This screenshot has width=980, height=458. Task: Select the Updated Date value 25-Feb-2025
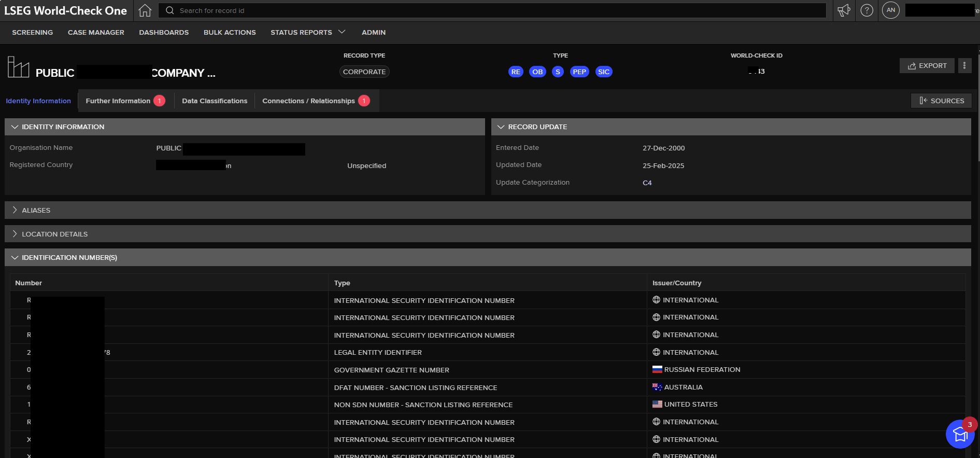point(663,165)
